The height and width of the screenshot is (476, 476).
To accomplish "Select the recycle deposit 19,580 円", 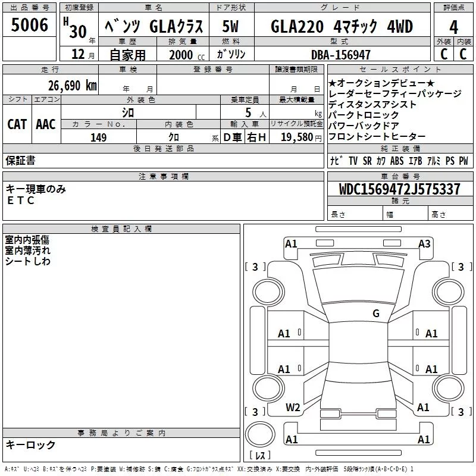I will click(x=301, y=137).
